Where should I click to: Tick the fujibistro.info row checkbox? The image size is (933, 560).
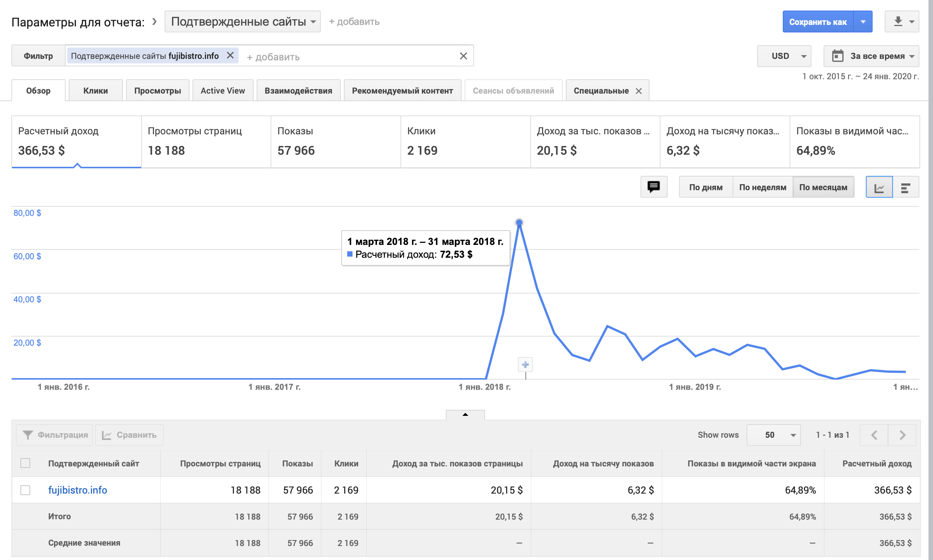pyautogui.click(x=25, y=490)
